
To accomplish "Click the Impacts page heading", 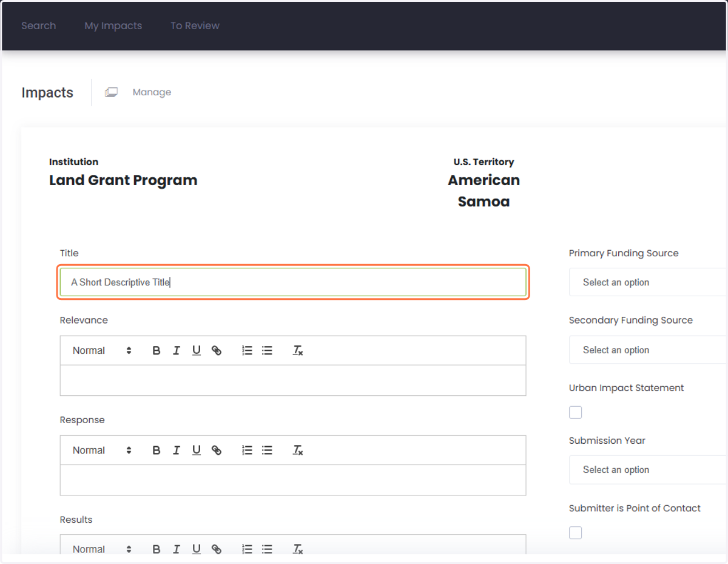I will pyautogui.click(x=47, y=92).
